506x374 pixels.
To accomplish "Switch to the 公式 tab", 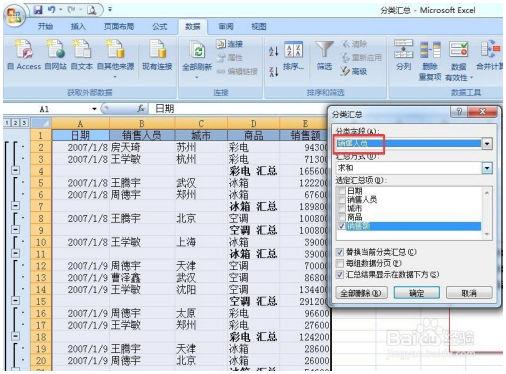I will [159, 26].
